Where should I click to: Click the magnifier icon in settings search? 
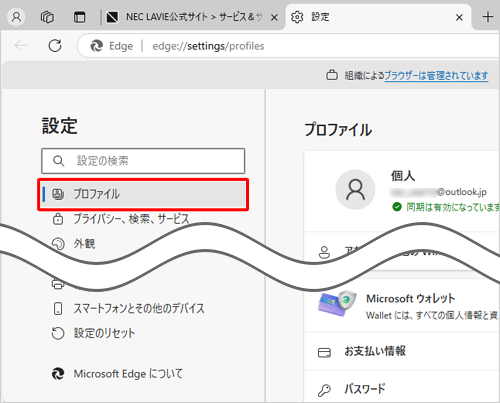59,161
